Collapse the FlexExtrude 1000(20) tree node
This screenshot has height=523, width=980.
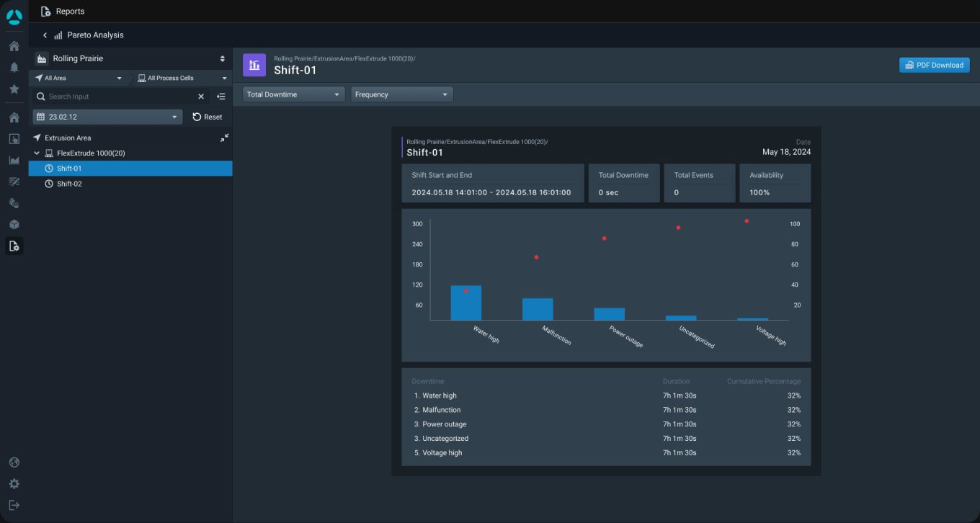click(37, 153)
